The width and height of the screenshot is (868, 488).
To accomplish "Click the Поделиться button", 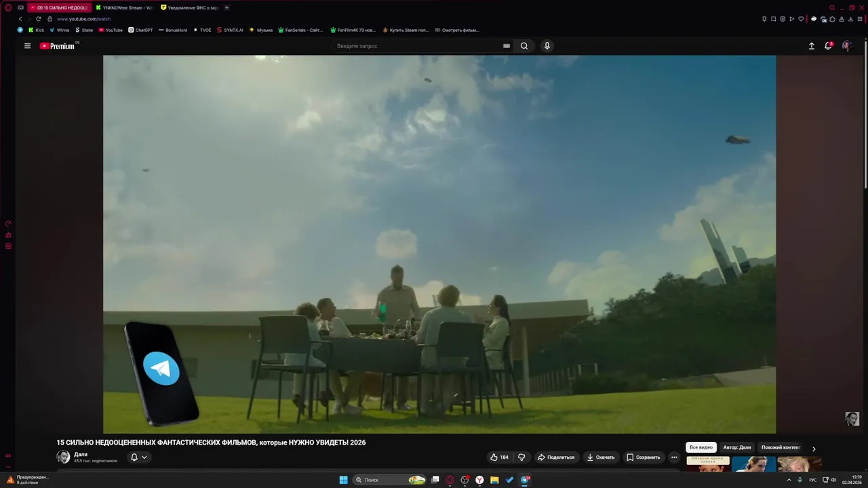I will (555, 457).
